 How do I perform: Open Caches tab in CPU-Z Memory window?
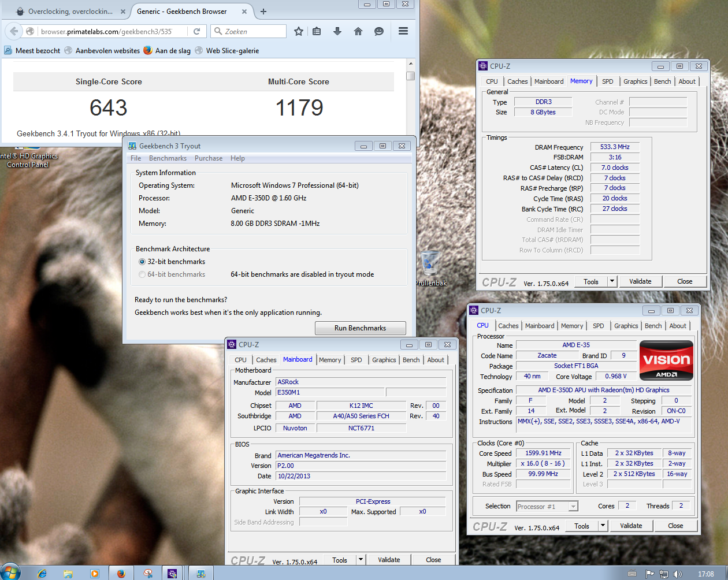pos(518,81)
